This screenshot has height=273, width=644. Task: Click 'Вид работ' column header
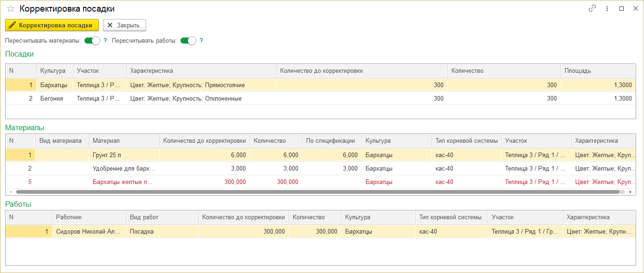point(161,217)
